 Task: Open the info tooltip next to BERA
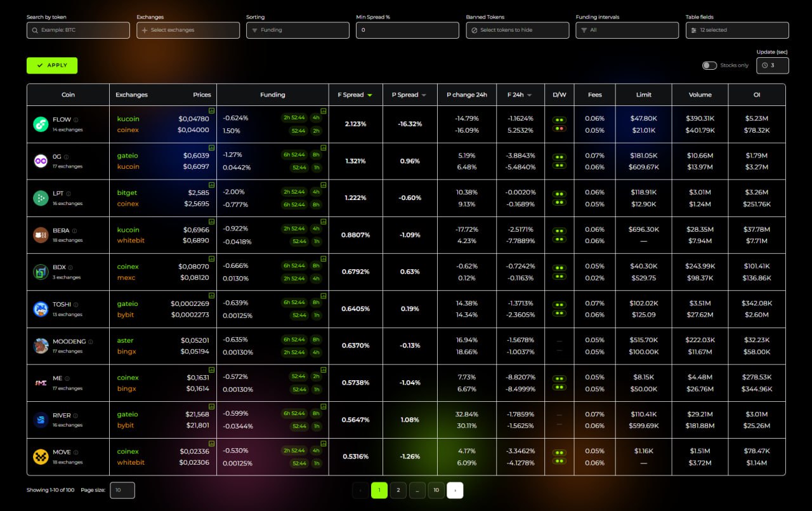pyautogui.click(x=75, y=229)
